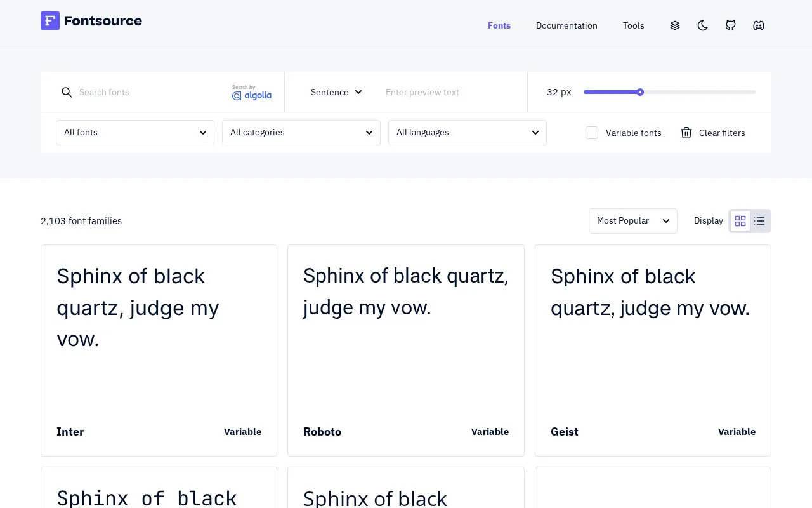Expand the Most Popular sort dropdown

pyautogui.click(x=633, y=221)
